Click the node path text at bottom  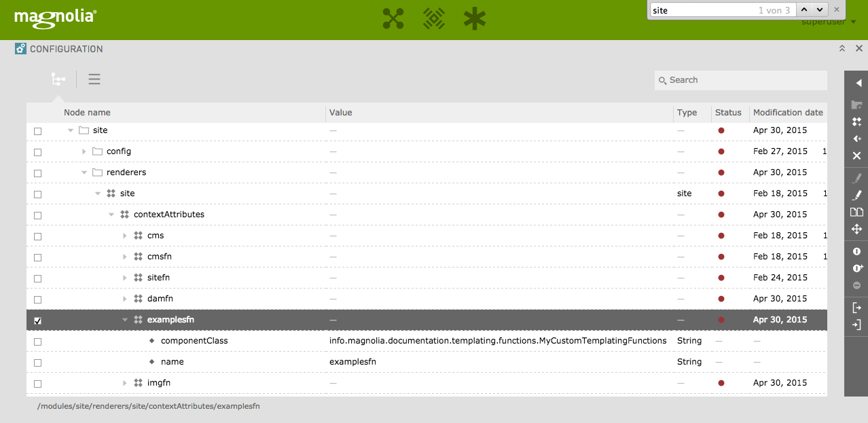tap(149, 406)
